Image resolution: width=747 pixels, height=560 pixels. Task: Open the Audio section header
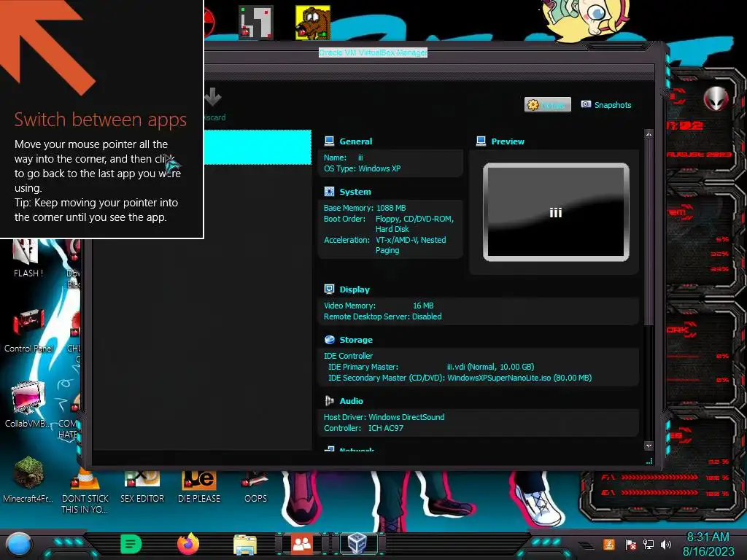pos(351,402)
